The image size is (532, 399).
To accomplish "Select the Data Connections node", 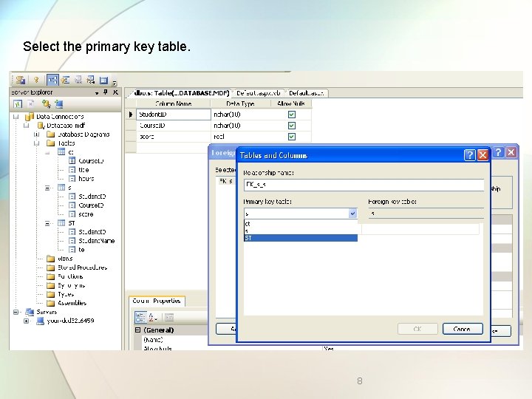I will pos(60,117).
